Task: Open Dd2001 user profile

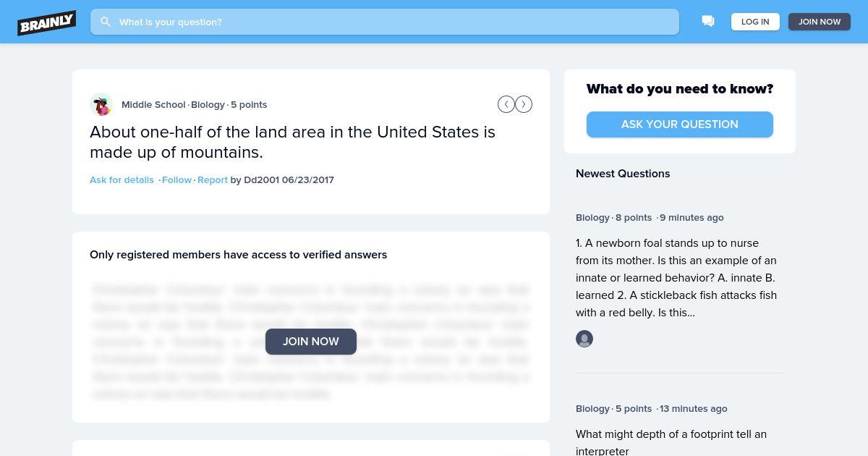Action: pyautogui.click(x=261, y=180)
